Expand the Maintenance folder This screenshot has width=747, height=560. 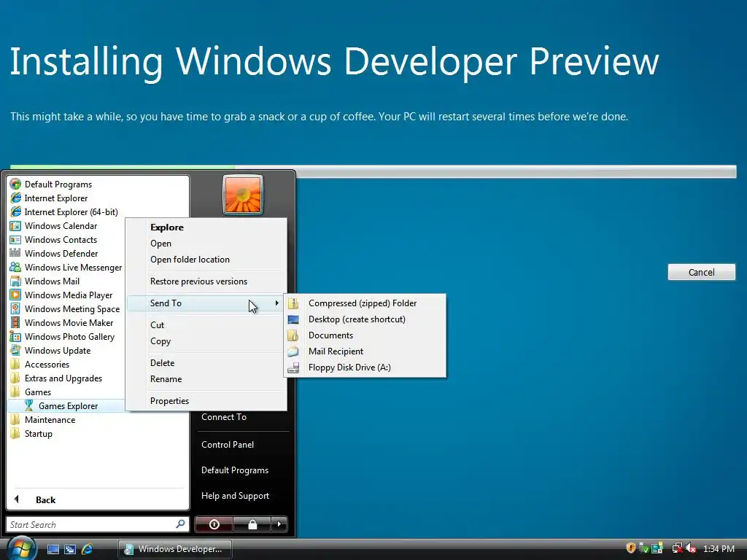50,419
